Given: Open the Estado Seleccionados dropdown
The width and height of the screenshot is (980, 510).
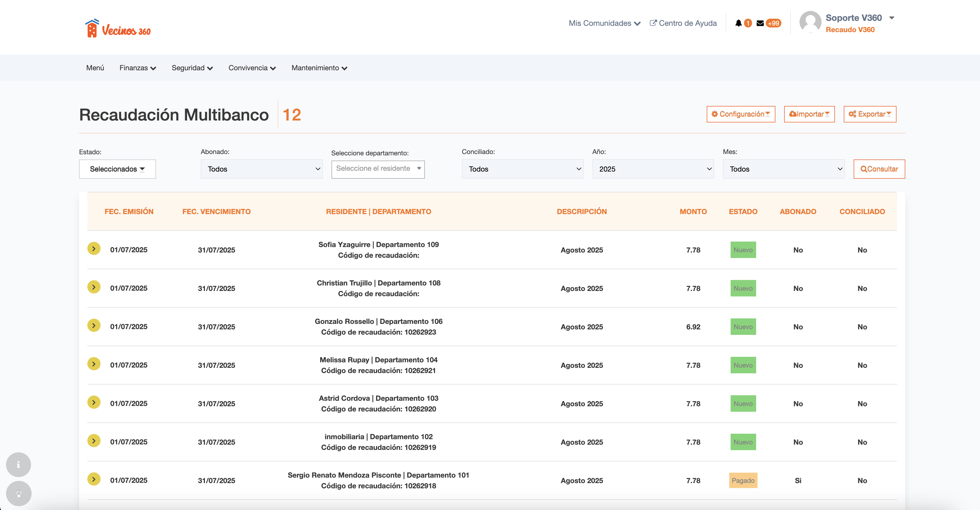Looking at the screenshot, I should [x=117, y=169].
